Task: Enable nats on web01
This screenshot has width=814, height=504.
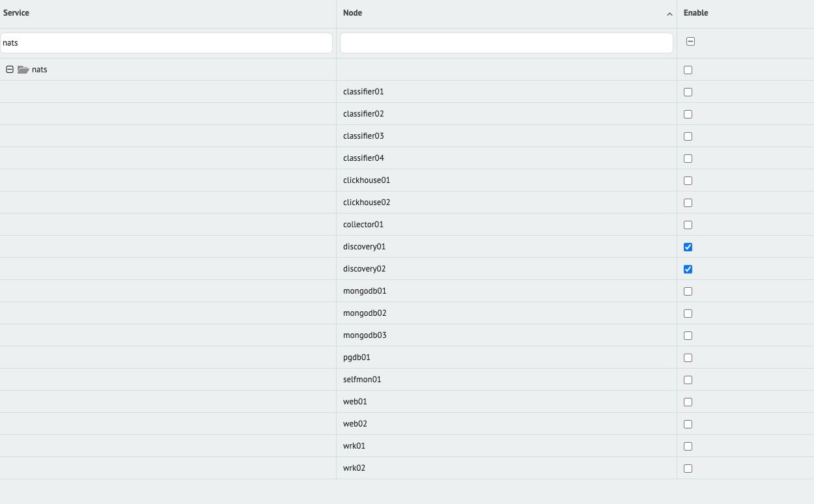Action: (688, 402)
